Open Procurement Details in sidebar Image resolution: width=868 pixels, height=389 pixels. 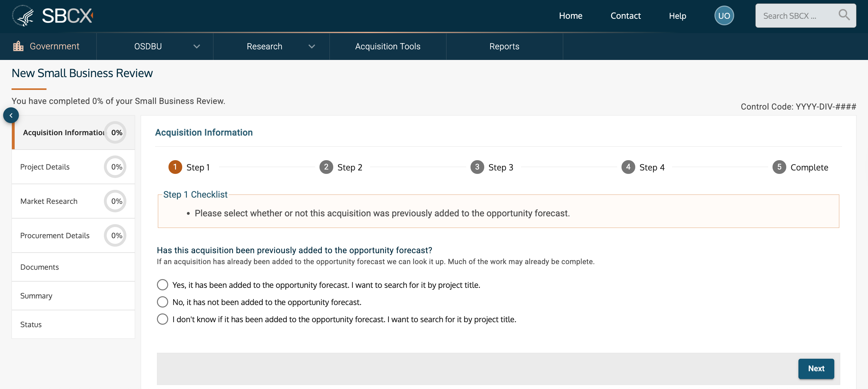pos(55,236)
